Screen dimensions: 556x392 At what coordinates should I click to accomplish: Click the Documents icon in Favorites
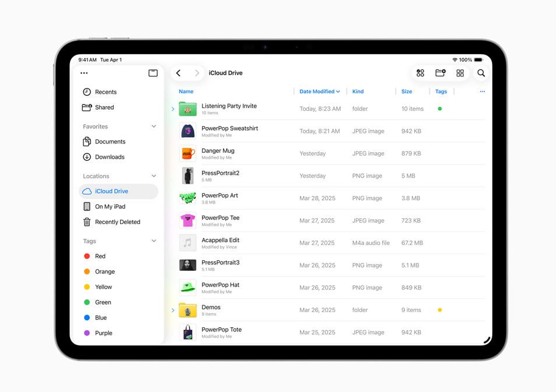point(87,142)
